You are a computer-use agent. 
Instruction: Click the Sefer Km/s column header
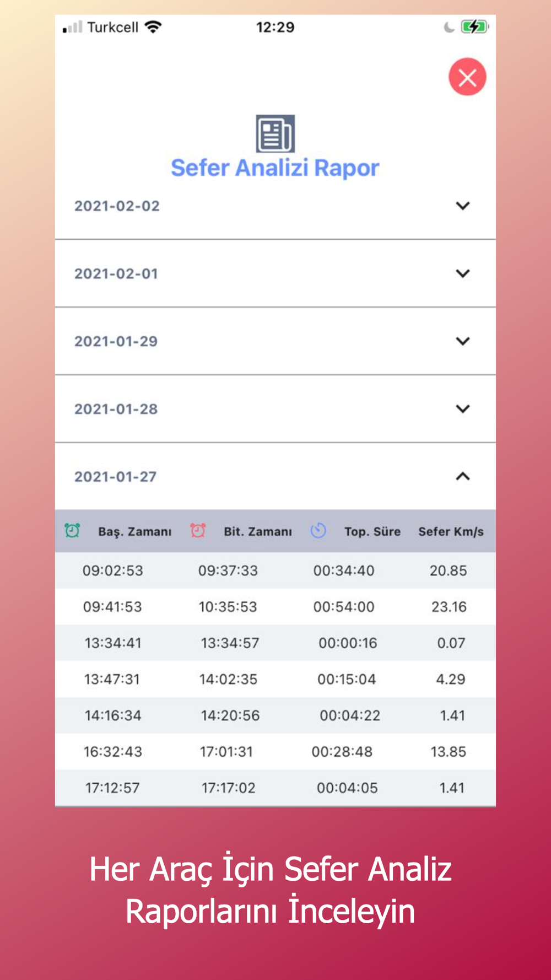click(451, 531)
